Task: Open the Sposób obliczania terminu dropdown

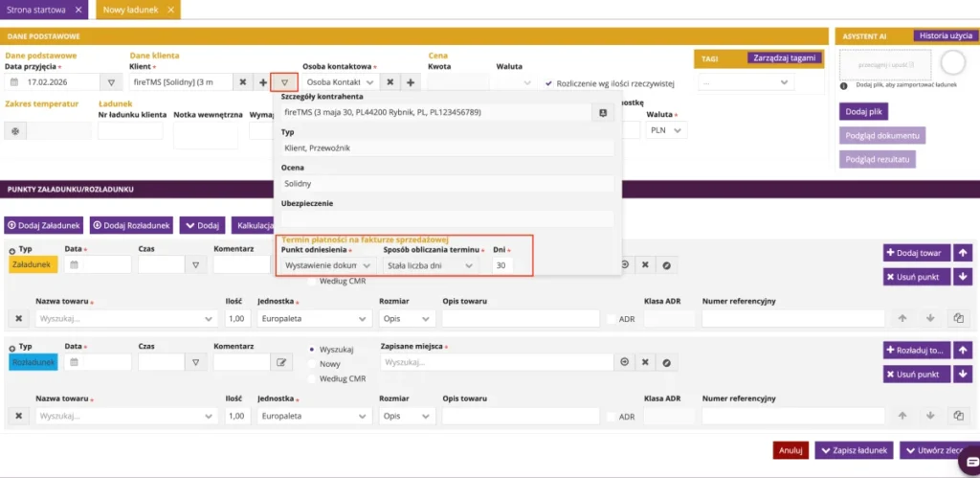Action: [432, 265]
